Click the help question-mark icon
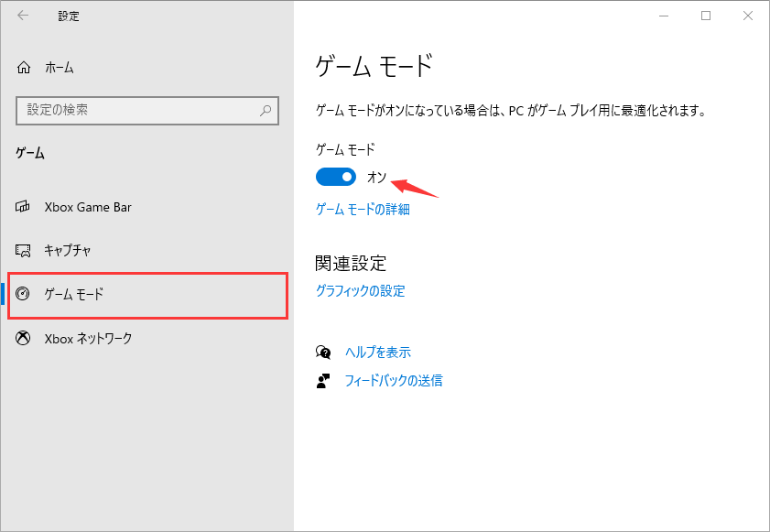The width and height of the screenshot is (770, 532). click(323, 352)
